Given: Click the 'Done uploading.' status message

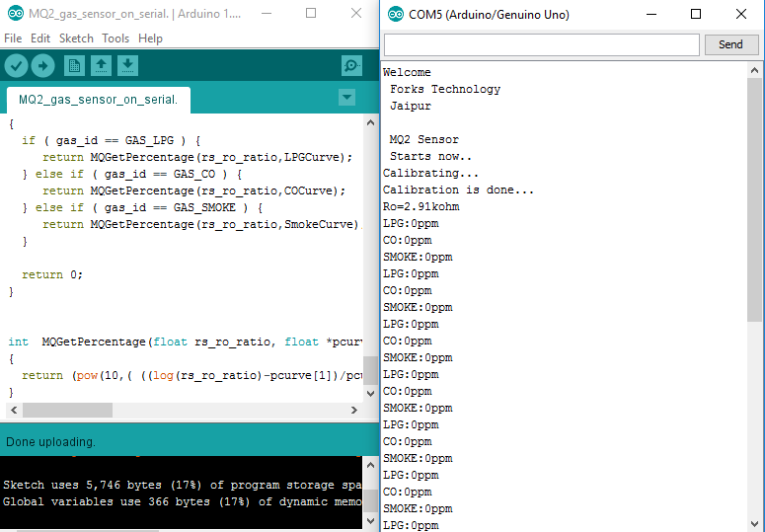Looking at the screenshot, I should click(50, 442).
